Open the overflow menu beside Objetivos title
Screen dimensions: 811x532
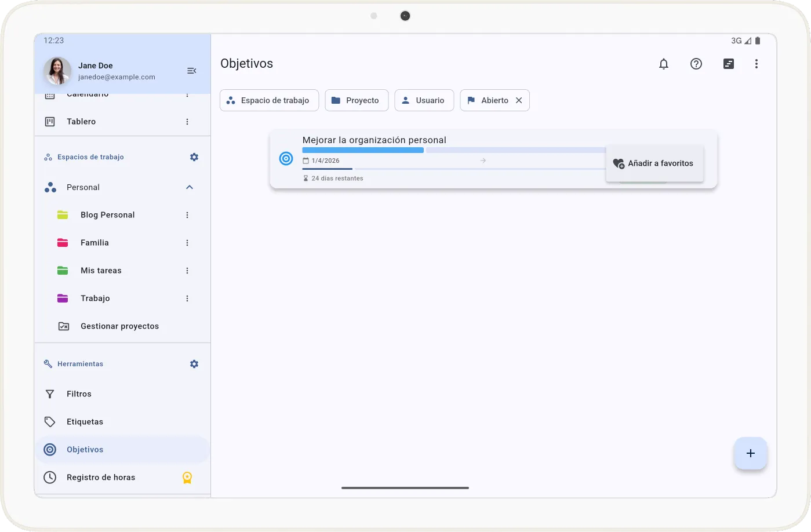click(x=757, y=64)
